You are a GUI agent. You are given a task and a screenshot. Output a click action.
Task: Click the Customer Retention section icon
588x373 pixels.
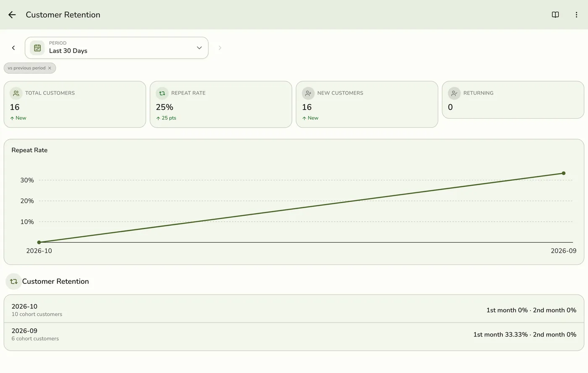[13, 282]
